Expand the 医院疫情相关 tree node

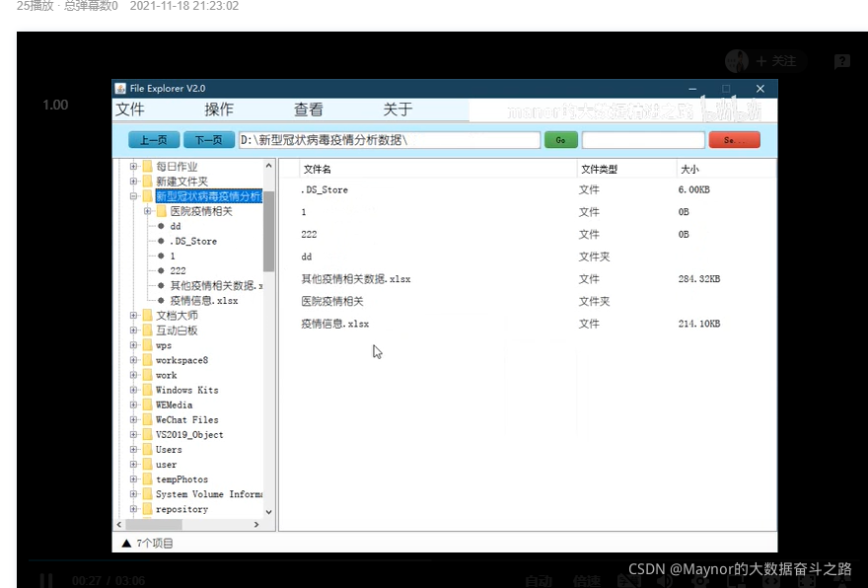point(147,211)
